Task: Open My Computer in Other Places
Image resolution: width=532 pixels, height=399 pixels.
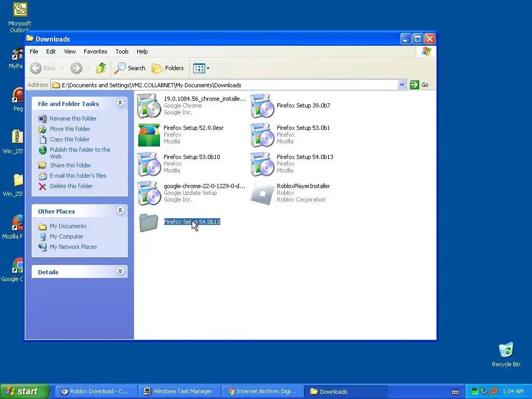Action: point(66,236)
